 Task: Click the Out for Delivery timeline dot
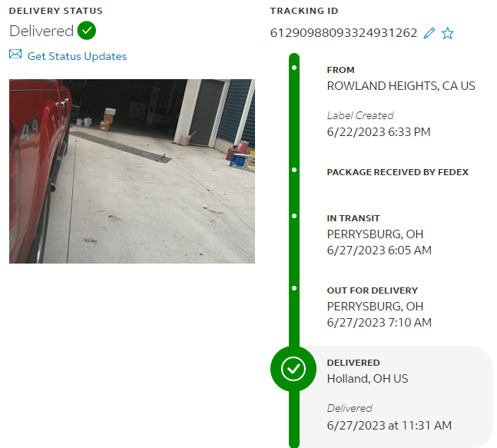pos(294,288)
